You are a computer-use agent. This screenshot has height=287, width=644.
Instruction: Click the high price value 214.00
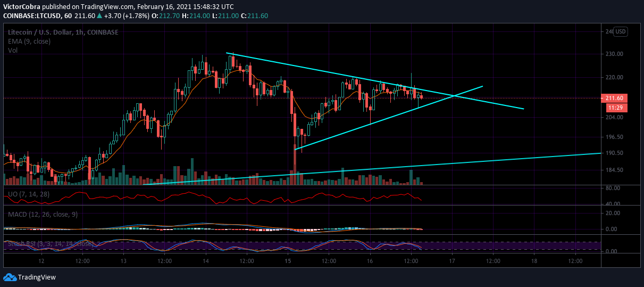199,16
